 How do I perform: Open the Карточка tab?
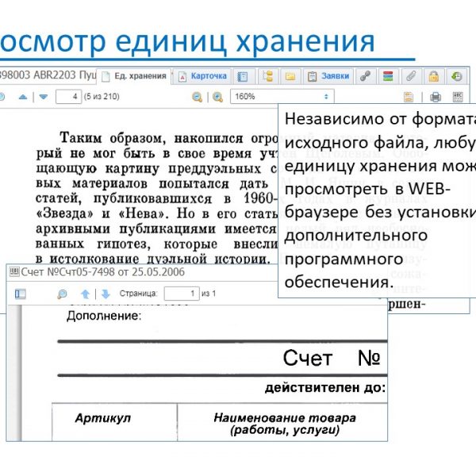203,76
